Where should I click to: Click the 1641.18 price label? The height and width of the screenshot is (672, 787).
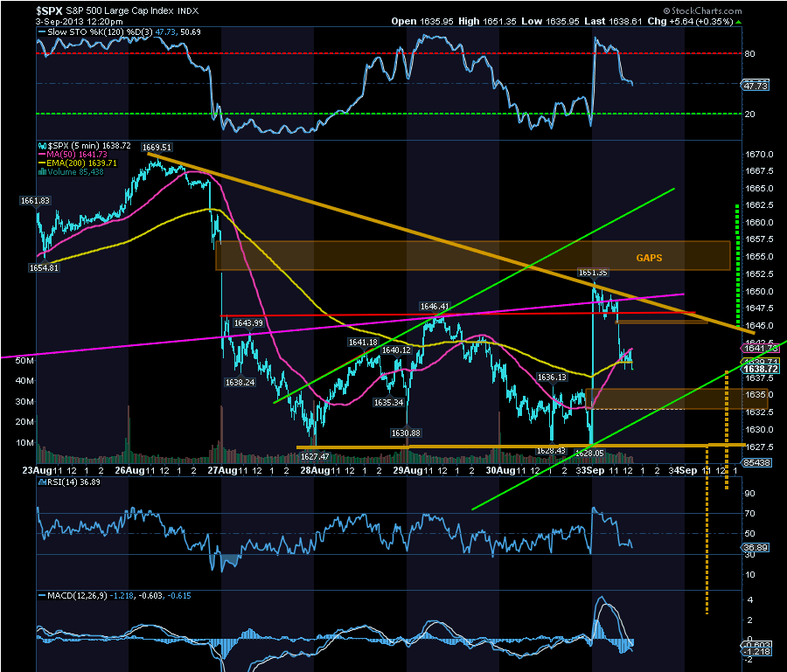(x=363, y=342)
